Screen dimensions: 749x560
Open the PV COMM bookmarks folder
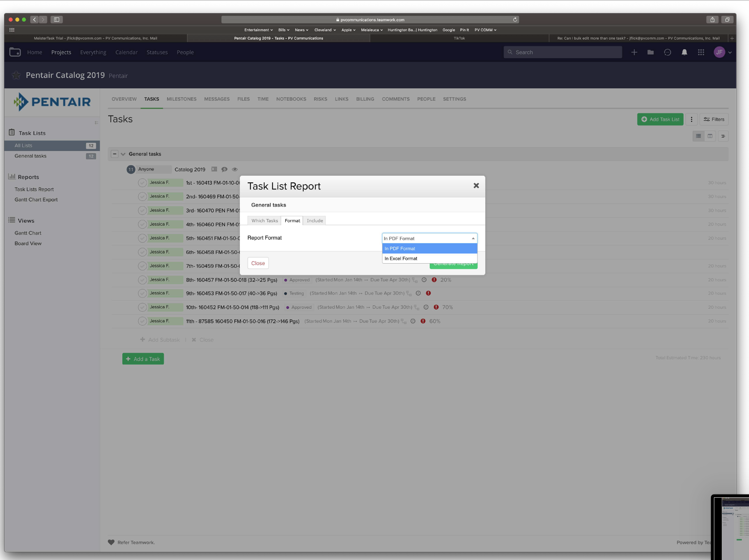tap(485, 30)
